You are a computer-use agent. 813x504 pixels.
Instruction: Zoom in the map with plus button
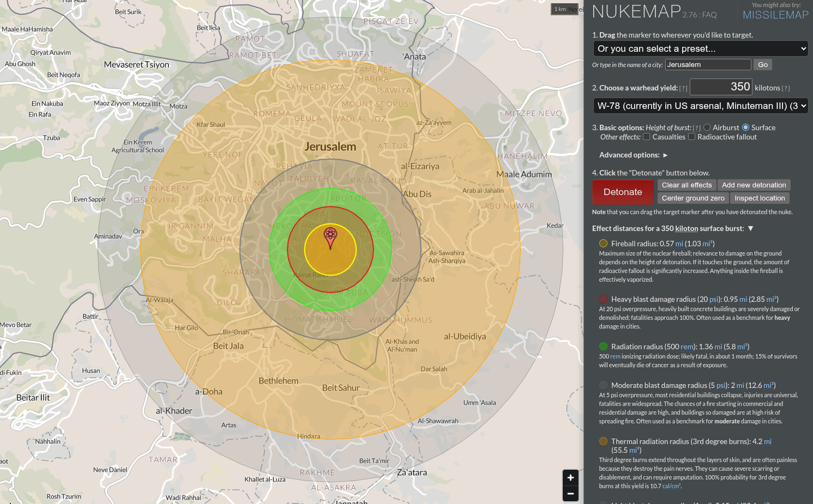[x=570, y=478]
